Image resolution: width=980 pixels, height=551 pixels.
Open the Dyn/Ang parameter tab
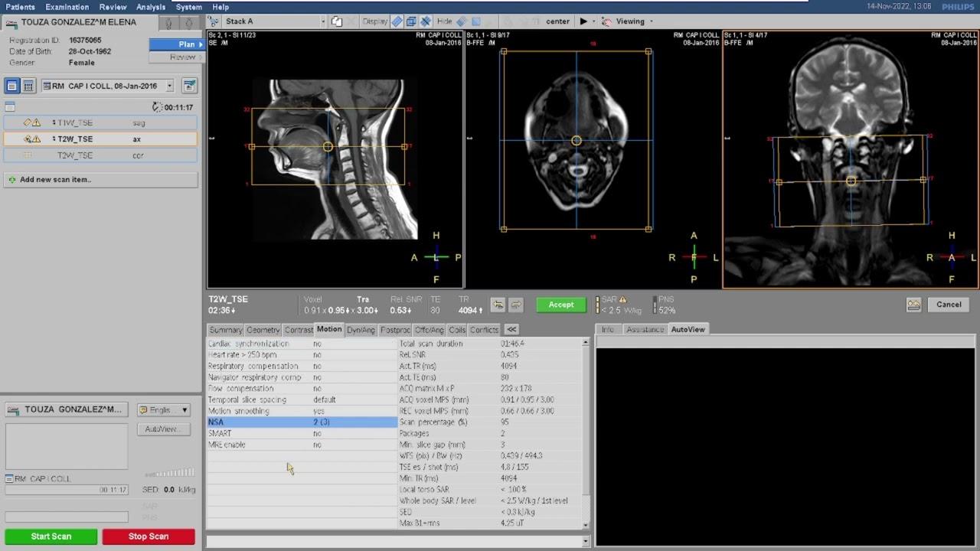361,330
